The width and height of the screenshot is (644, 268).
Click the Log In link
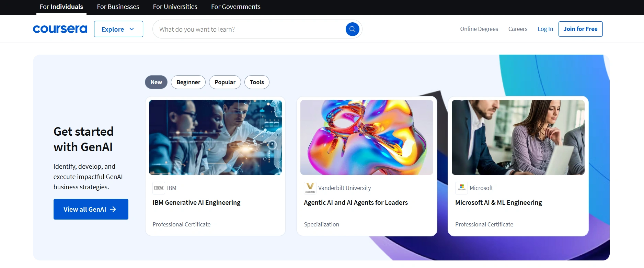pyautogui.click(x=545, y=29)
